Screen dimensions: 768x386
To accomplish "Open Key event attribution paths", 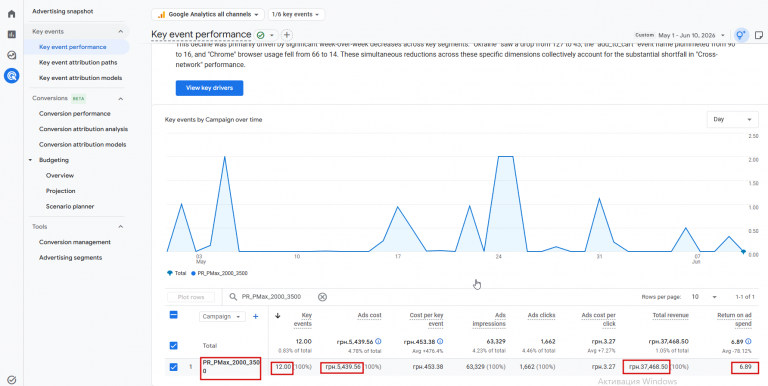I will click(78, 63).
